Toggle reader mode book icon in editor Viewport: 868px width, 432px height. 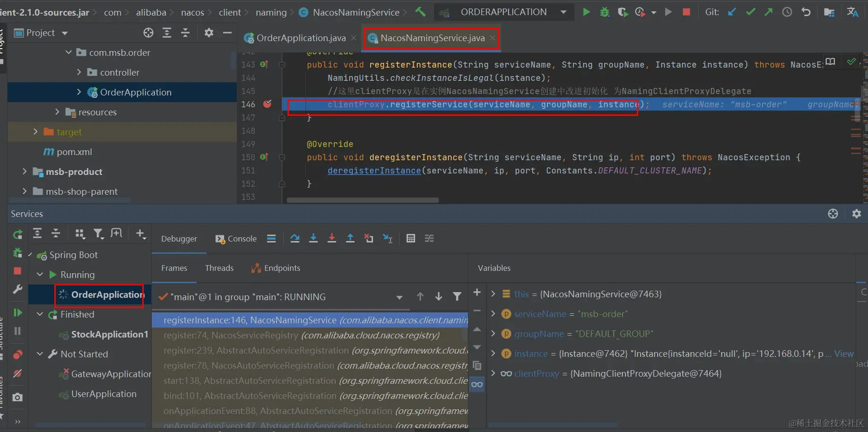click(831, 61)
